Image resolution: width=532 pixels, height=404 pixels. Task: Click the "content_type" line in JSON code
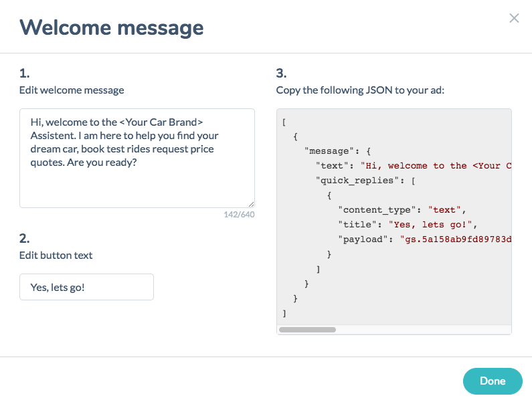click(x=401, y=209)
